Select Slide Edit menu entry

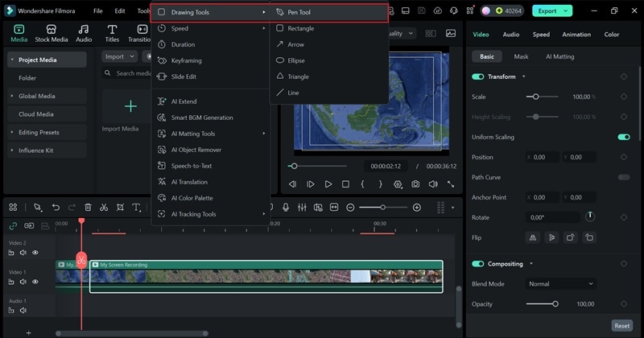(211, 76)
